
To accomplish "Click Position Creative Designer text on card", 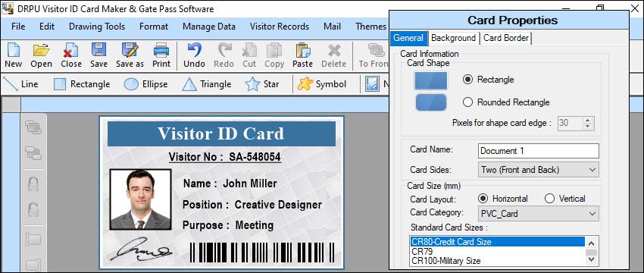I will tap(252, 205).
